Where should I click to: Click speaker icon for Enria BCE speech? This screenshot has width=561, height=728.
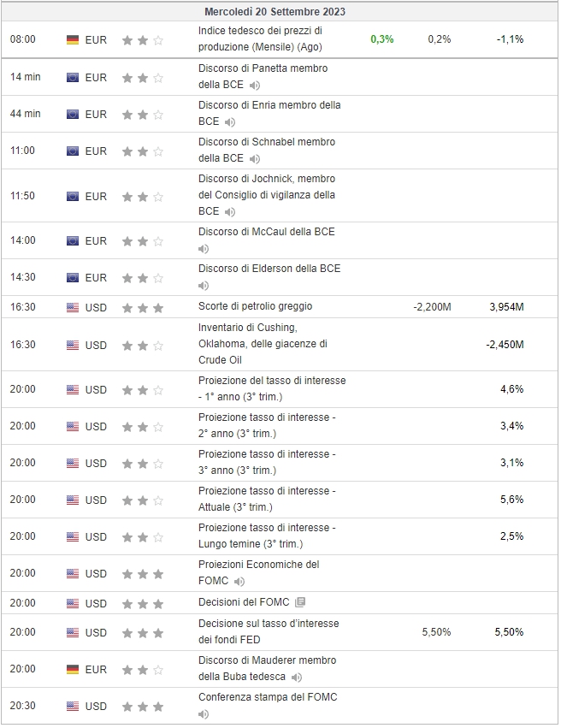230,122
